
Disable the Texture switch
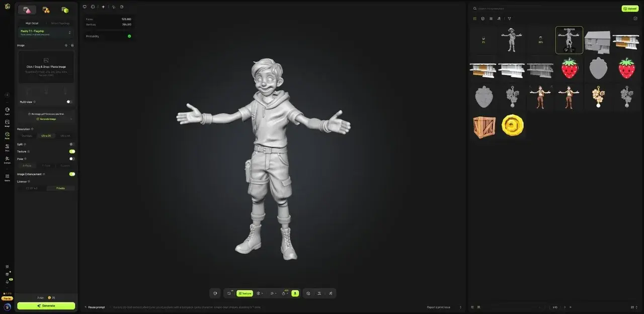click(x=72, y=151)
